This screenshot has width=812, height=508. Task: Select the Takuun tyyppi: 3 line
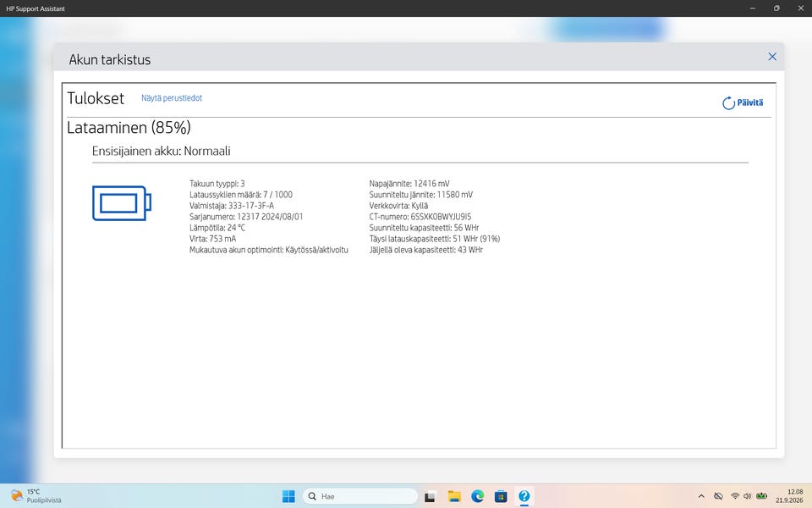[217, 184]
